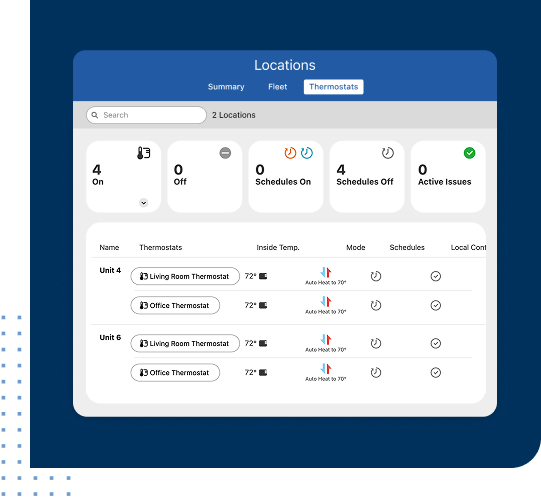Toggle local control check, Unit 4 Office
This screenshot has height=498, width=541.
[x=436, y=305]
